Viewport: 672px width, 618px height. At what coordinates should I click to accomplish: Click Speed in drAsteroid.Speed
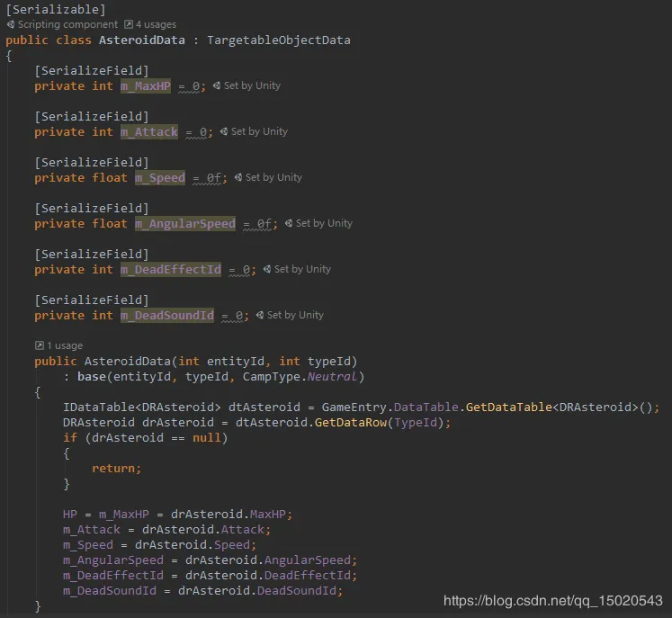coord(232,545)
